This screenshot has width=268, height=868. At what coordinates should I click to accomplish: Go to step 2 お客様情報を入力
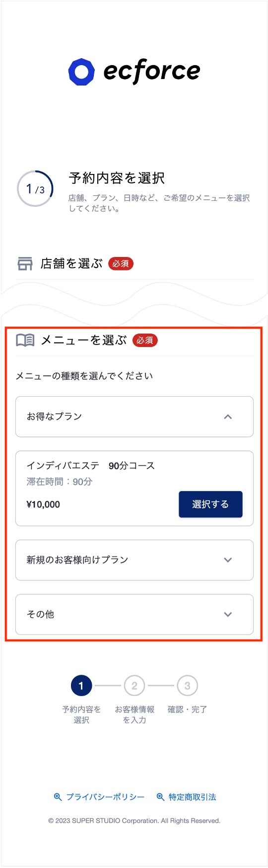(134, 686)
